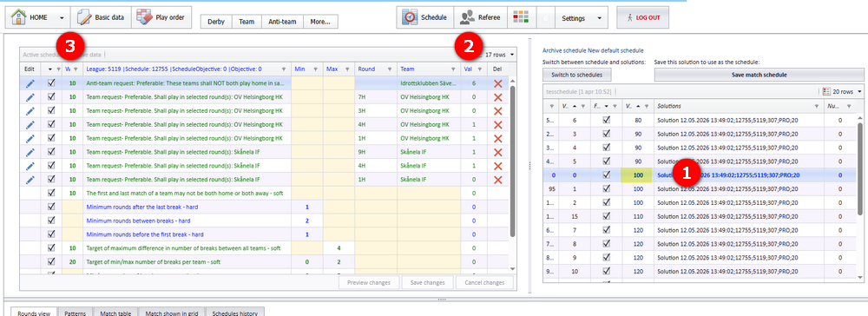Open the Schedule view

425,17
